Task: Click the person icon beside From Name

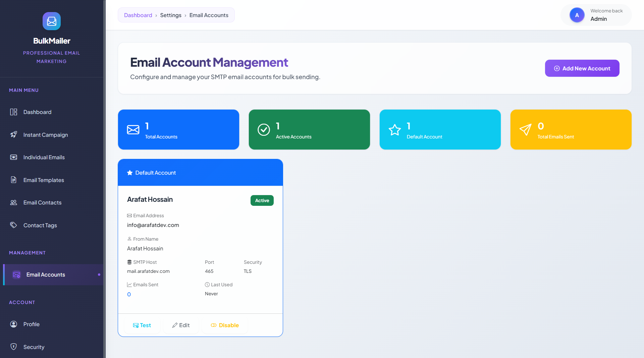Action: 129,239
